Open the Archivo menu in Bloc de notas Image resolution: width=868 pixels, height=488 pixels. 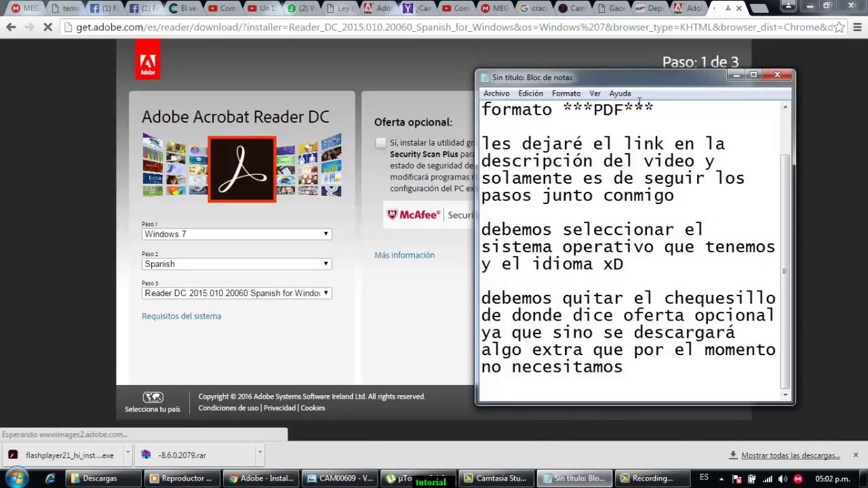click(x=496, y=94)
